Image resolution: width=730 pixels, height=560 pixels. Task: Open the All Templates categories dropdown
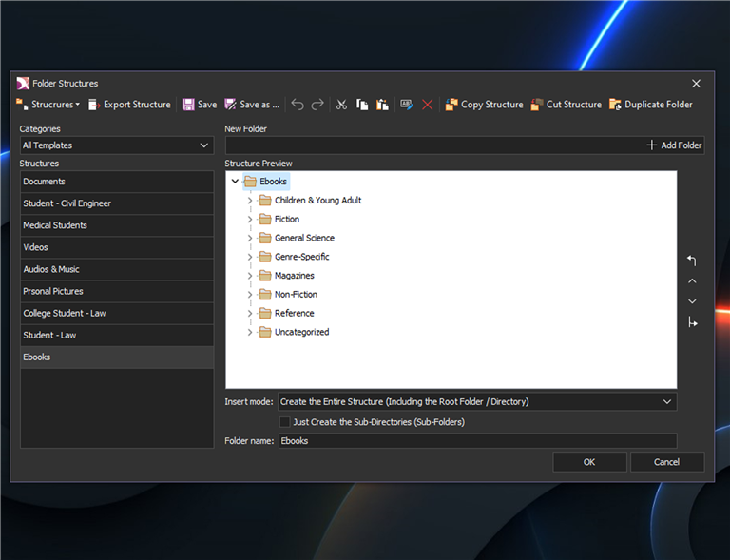(x=117, y=145)
